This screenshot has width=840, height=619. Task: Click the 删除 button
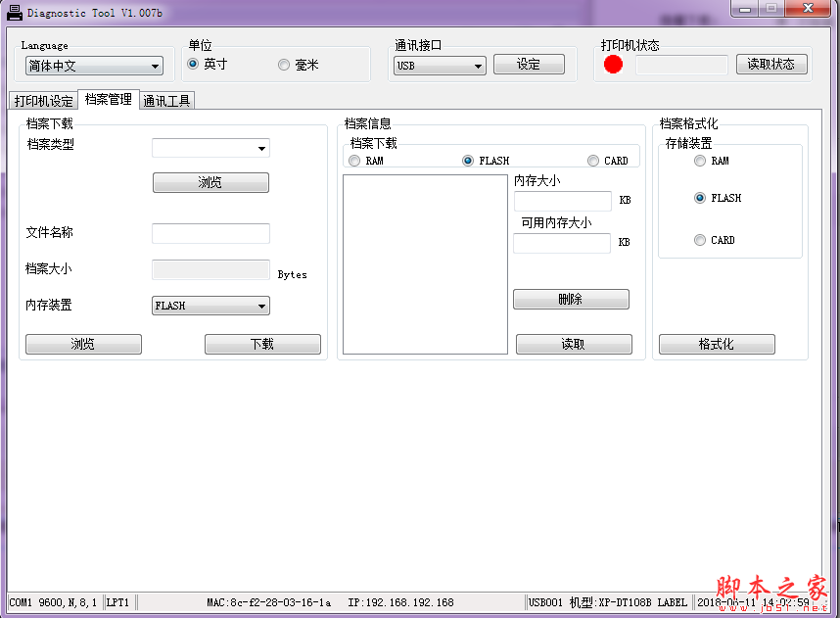pyautogui.click(x=571, y=299)
